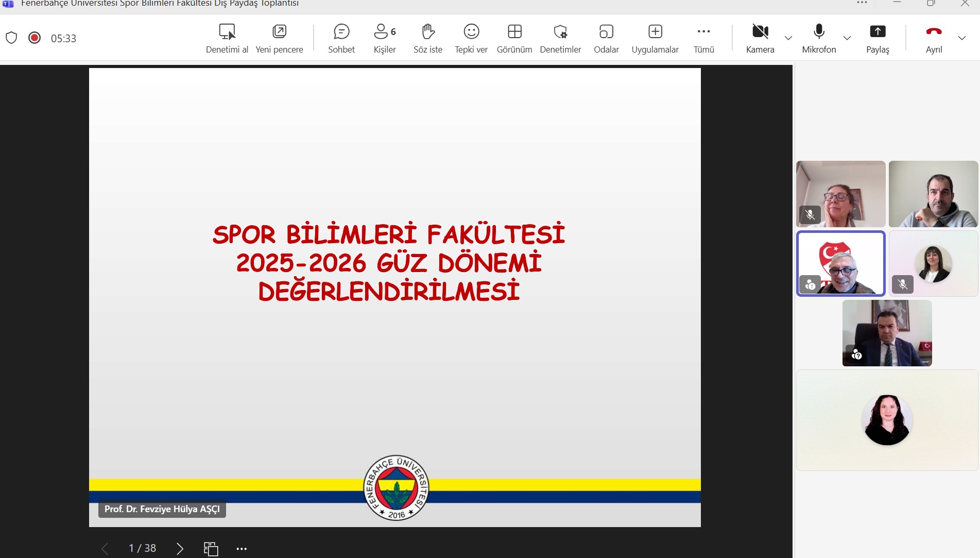Share content using Paylaş
The width and height of the screenshot is (980, 558).
878,38
